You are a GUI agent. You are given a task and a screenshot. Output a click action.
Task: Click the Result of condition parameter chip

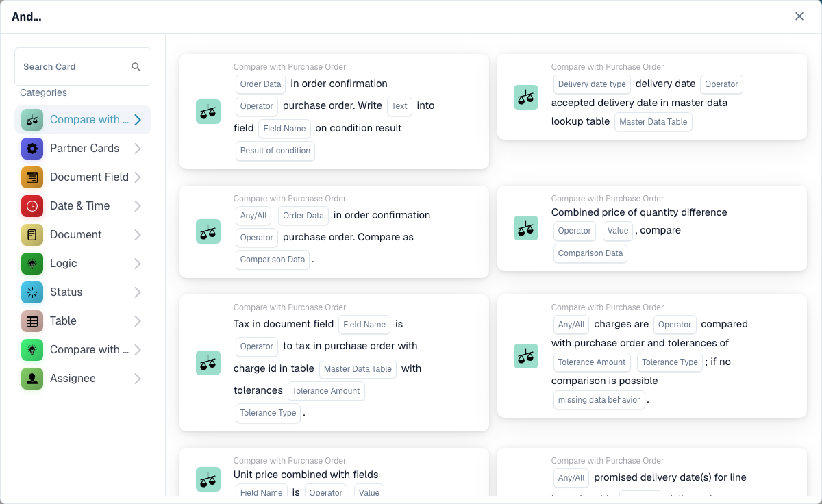click(x=275, y=151)
